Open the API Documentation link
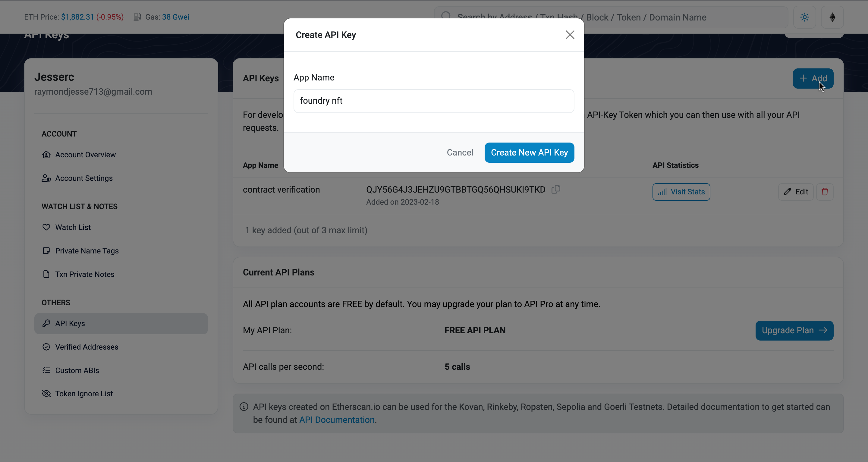This screenshot has width=868, height=462. pos(337,420)
